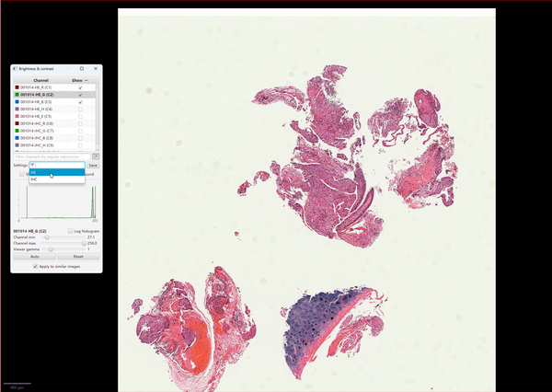Screen dimensions: 552x392
Task: Click the green swatch of 001014-IHC_G channel
Action: click(x=17, y=131)
